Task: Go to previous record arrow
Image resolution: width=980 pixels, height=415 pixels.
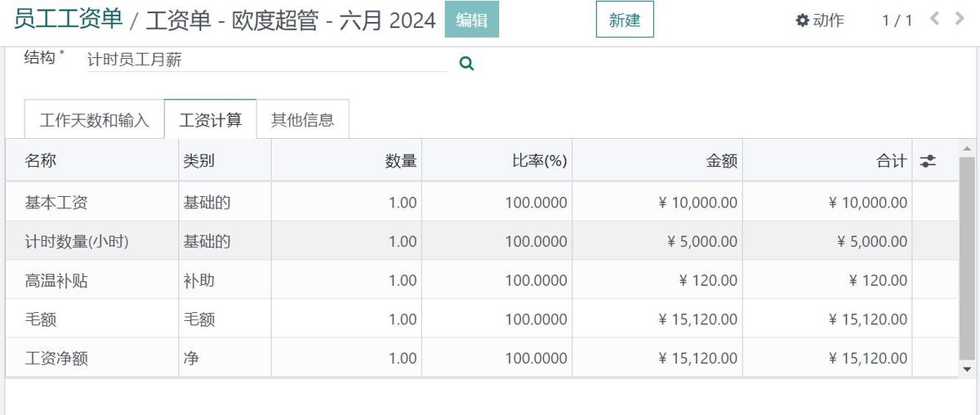Action: (x=935, y=19)
